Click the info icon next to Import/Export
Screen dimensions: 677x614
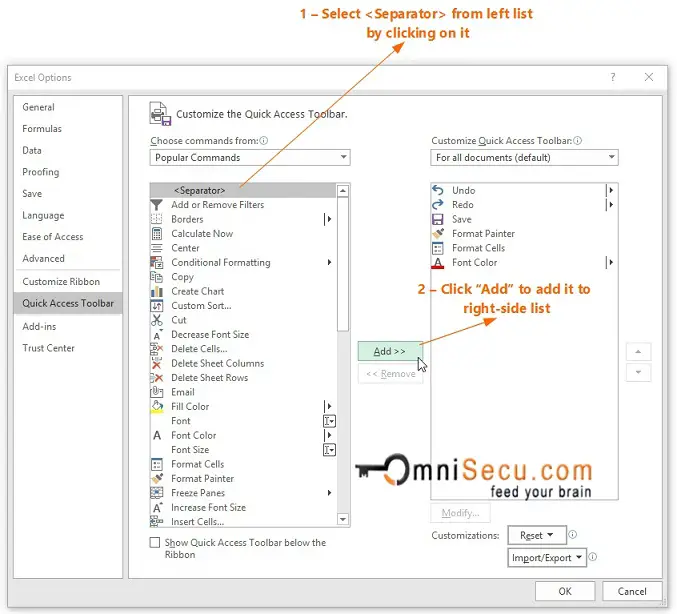coord(593,557)
